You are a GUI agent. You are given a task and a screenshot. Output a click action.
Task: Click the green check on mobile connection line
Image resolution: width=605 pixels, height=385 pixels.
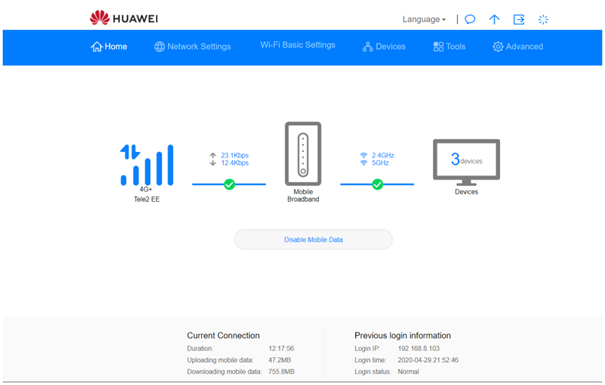click(x=229, y=184)
